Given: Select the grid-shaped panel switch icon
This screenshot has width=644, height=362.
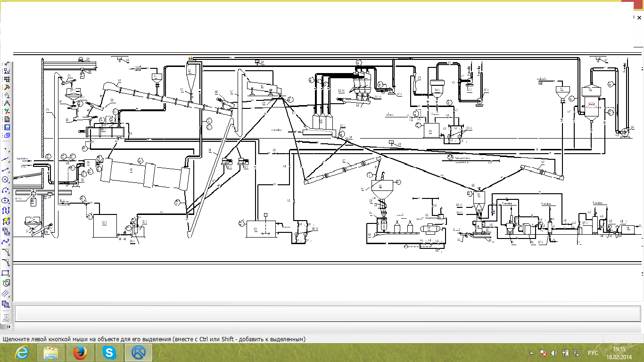Looking at the screenshot, I should pyautogui.click(x=7, y=79).
